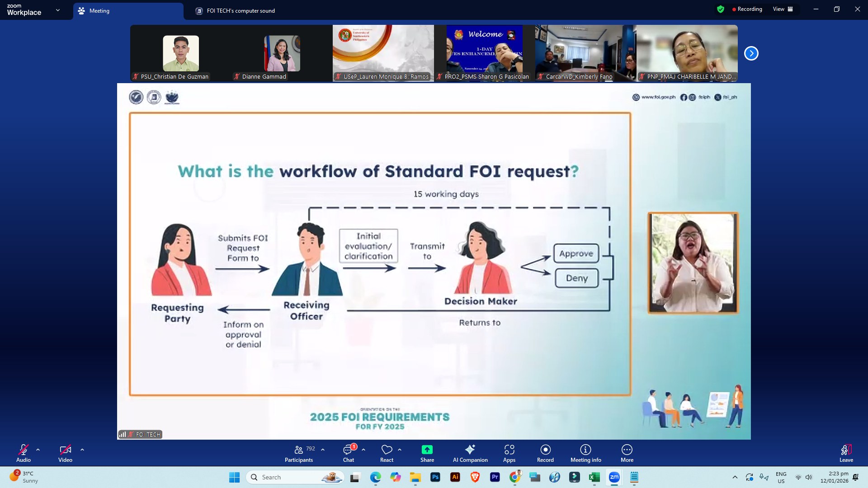
Task: Open the Zoom Workplace dropdown chevron
Action: (x=58, y=10)
